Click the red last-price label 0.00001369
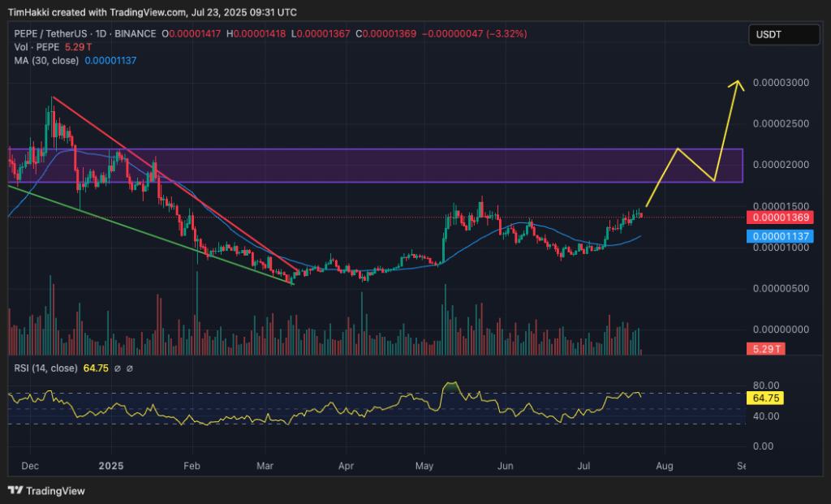 point(782,218)
